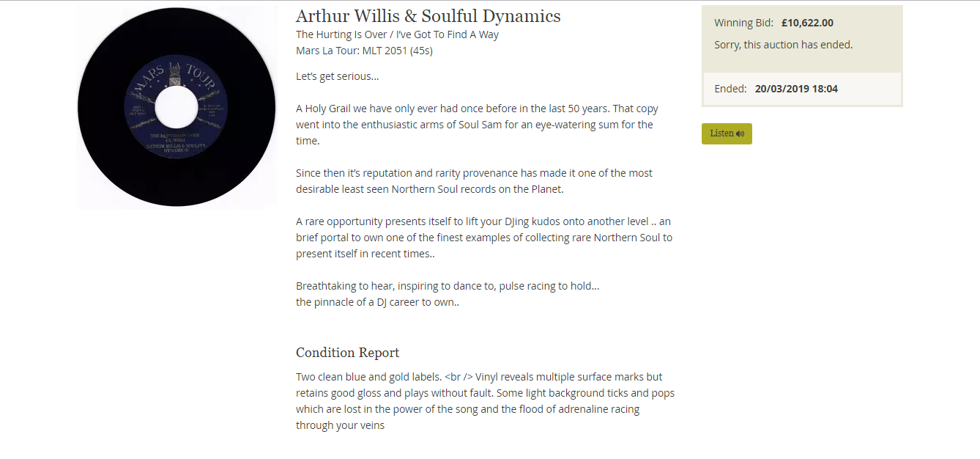980x459 pixels.
Task: Click the auction has ended notice
Action: [x=784, y=45]
